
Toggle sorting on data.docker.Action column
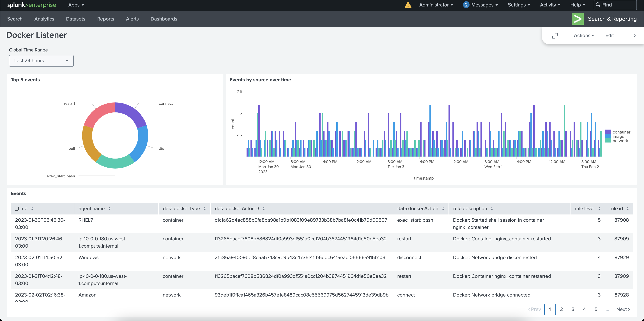pyautogui.click(x=443, y=208)
